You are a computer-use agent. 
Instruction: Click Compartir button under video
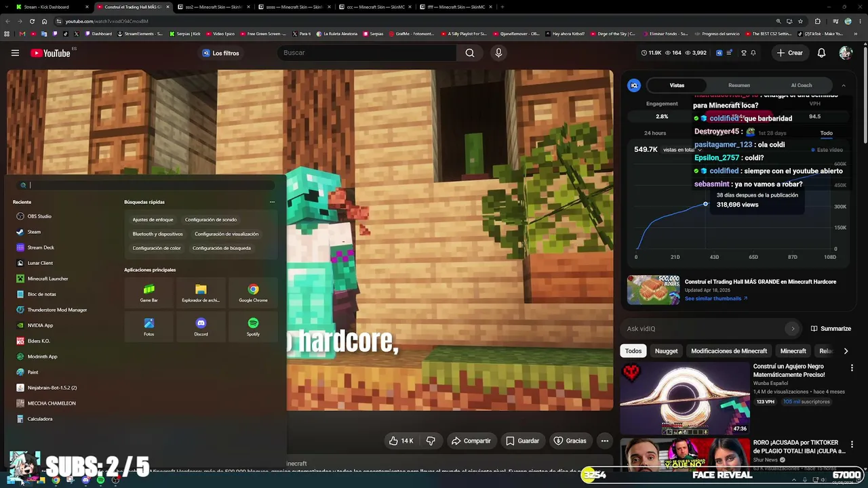(x=471, y=441)
